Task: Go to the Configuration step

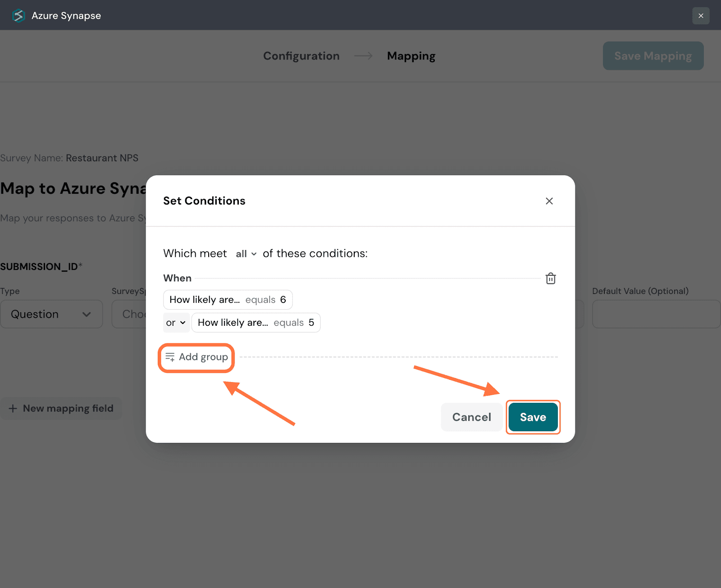Action: (x=301, y=56)
